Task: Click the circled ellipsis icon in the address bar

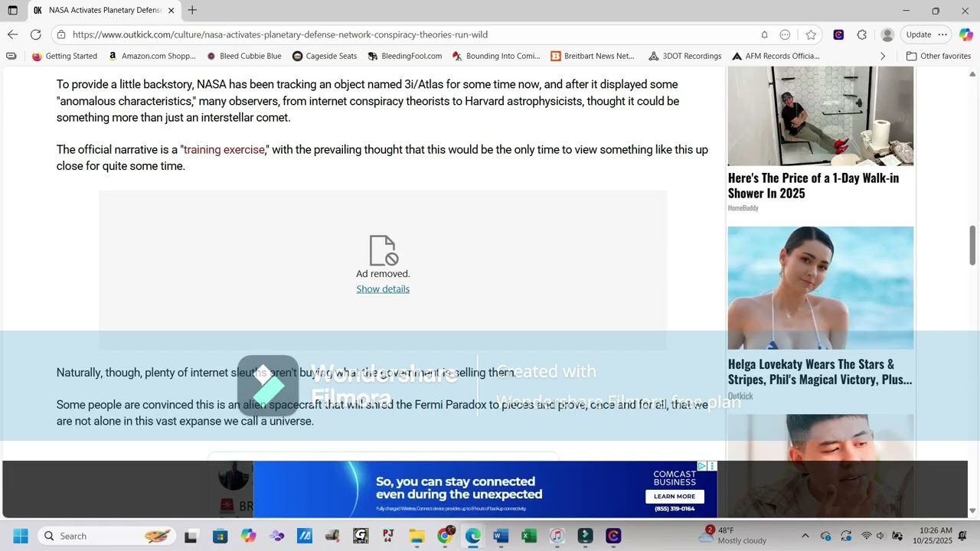Action: pos(785,34)
